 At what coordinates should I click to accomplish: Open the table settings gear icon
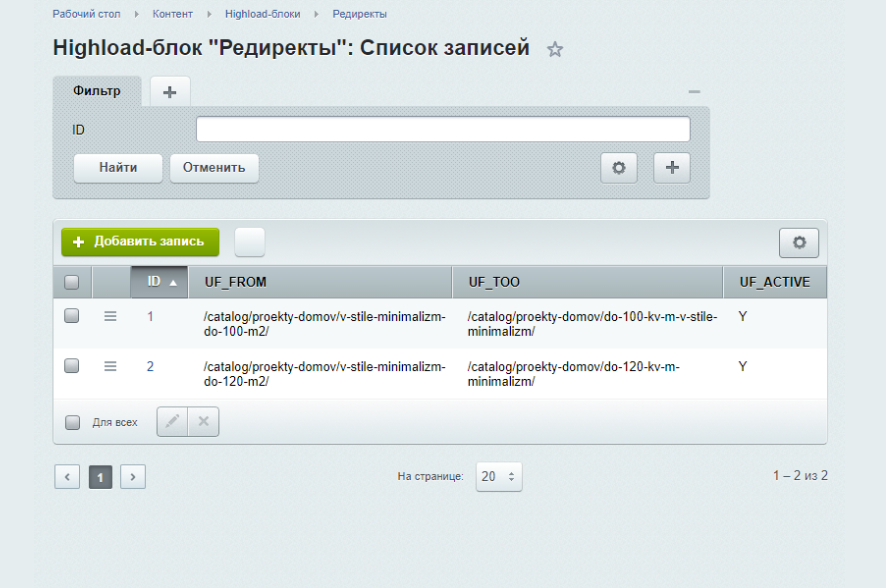(799, 242)
